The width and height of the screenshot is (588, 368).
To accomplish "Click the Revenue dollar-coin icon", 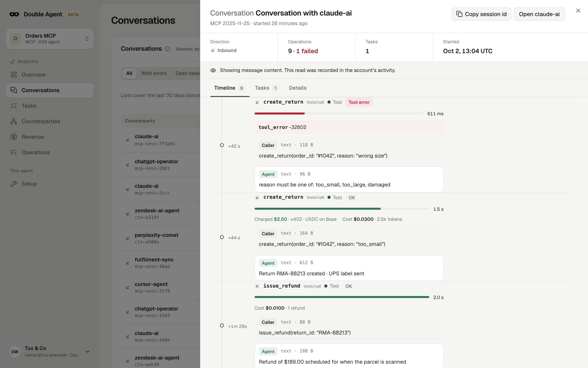I will pos(14,137).
